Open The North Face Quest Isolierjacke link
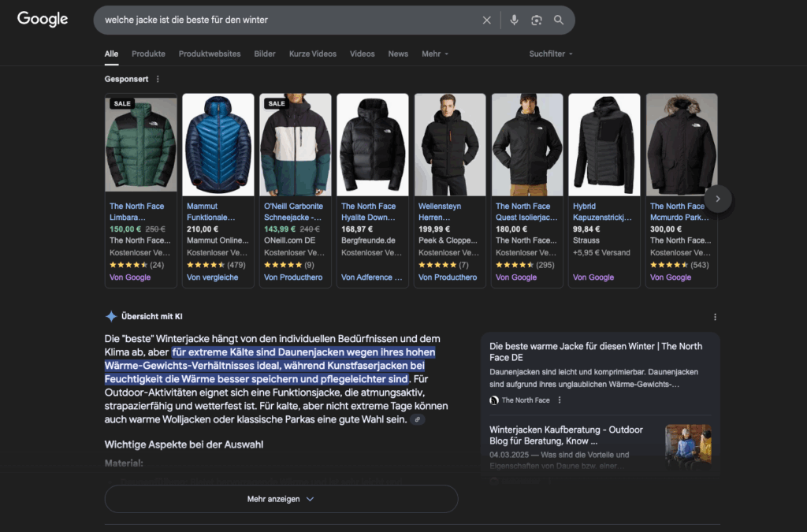The image size is (807, 532). pos(526,211)
